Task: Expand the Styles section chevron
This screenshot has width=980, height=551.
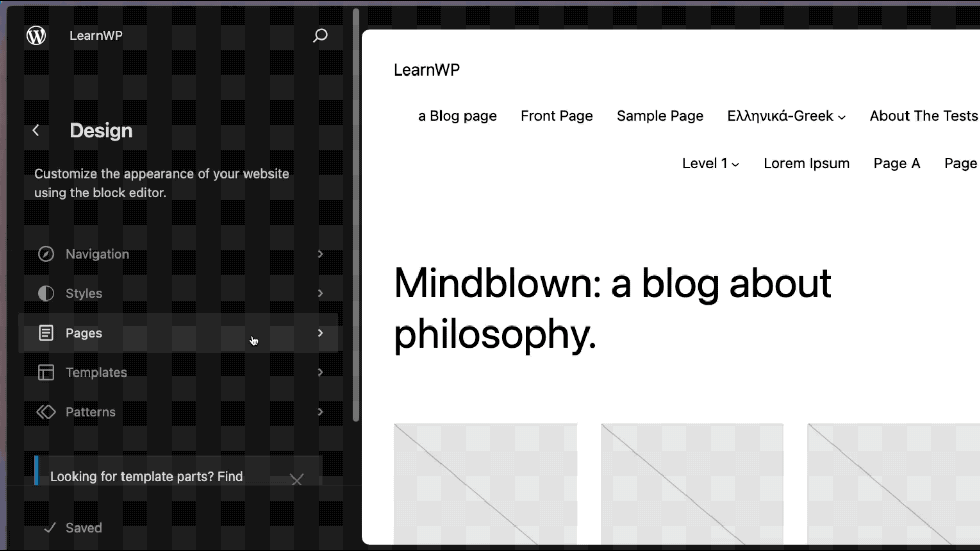Action: (x=320, y=293)
